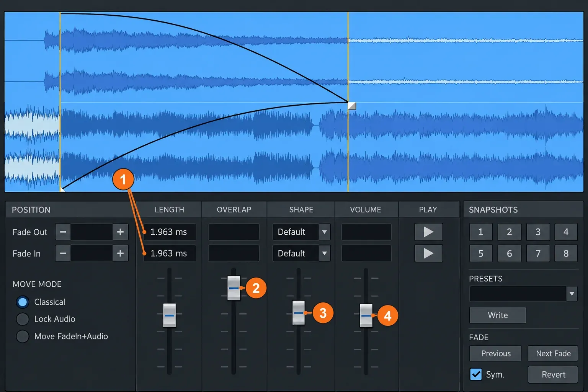
Task: Play the Fade Out preview
Action: coord(428,232)
